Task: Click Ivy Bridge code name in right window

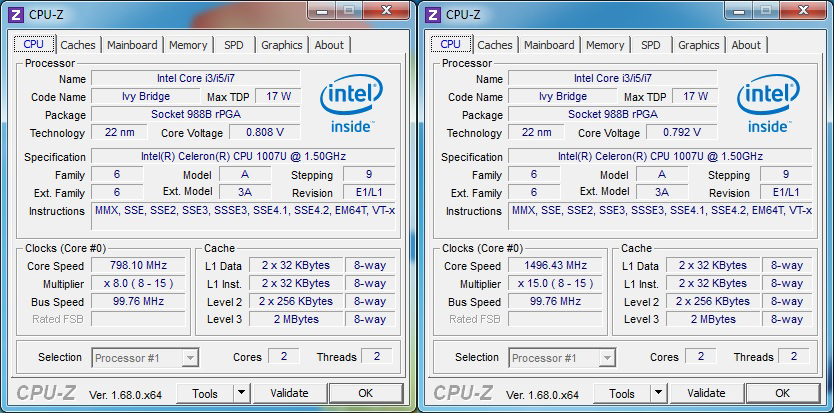Action: pyautogui.click(x=563, y=96)
